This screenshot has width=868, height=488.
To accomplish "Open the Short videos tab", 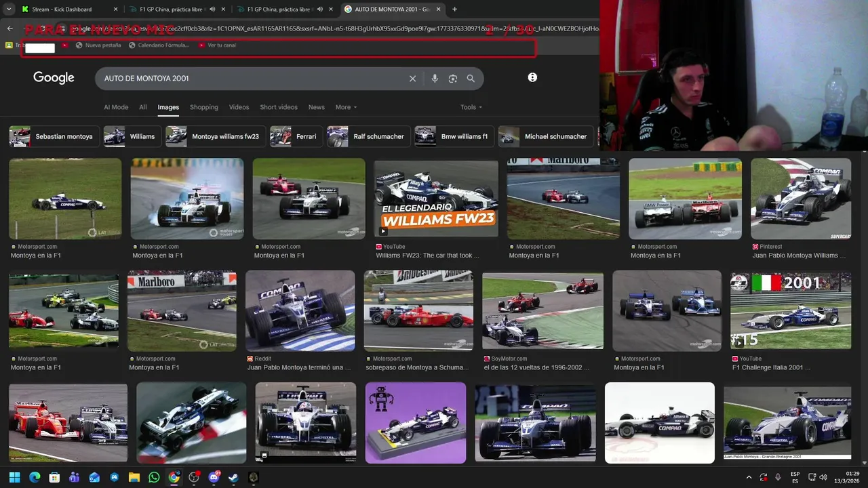I will (279, 107).
